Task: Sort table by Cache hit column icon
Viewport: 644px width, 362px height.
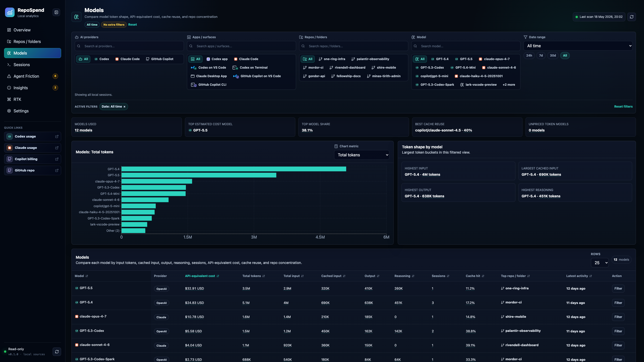Action: click(x=483, y=276)
